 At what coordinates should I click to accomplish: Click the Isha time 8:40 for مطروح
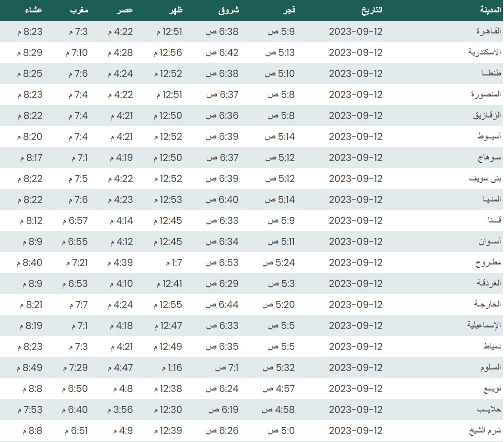[30, 263]
